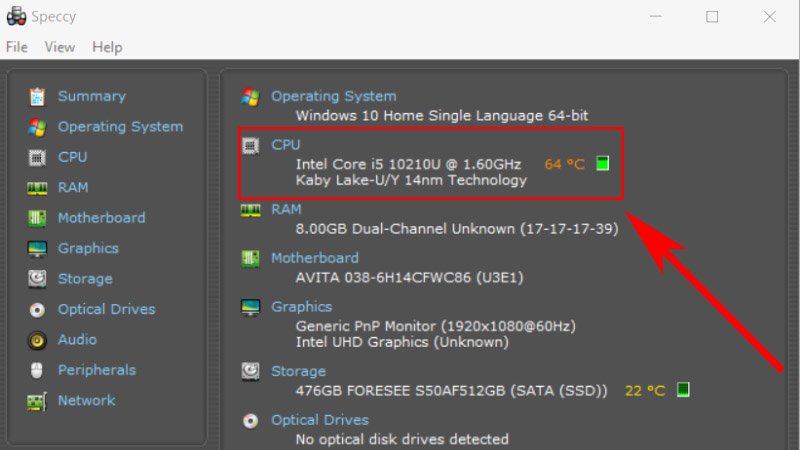Click the Graphics monitor icon in sidebar
Viewport: 800px width, 450px height.
point(37,249)
